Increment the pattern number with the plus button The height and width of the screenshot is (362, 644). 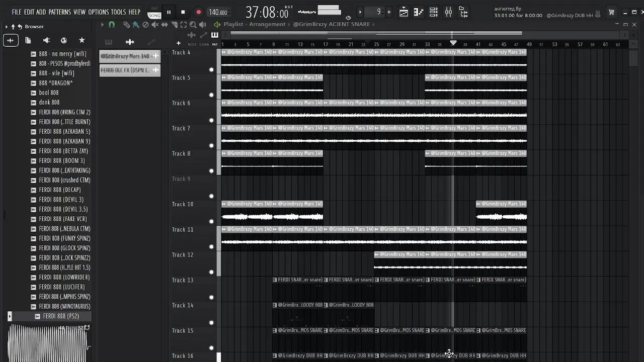388,12
